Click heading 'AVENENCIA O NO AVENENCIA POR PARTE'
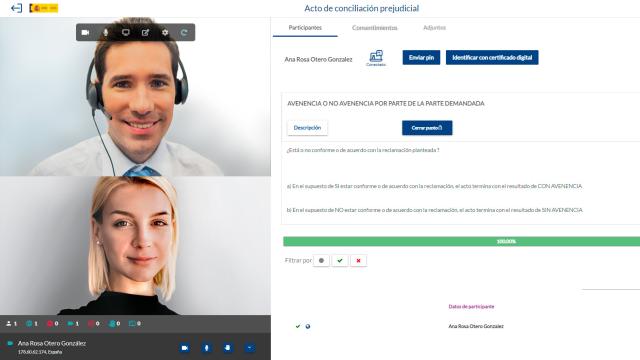 pos(386,104)
